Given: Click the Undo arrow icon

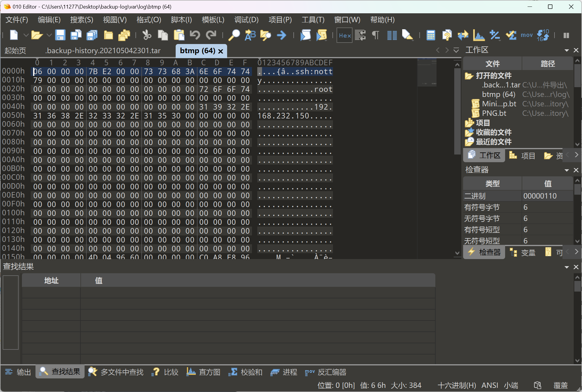Looking at the screenshot, I should click(195, 35).
